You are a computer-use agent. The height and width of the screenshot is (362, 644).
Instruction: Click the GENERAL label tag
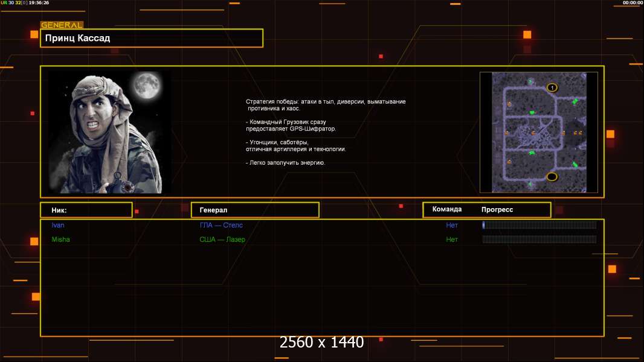(62, 25)
